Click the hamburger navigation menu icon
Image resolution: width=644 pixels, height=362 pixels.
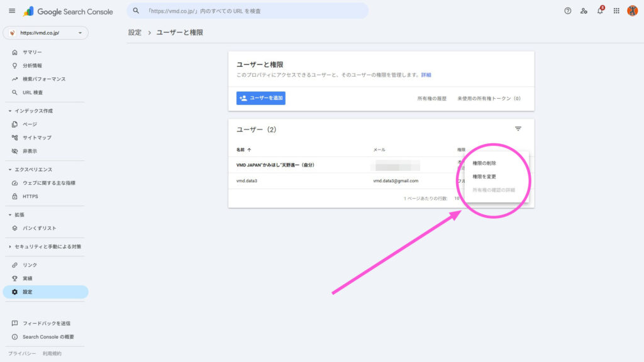11,10
